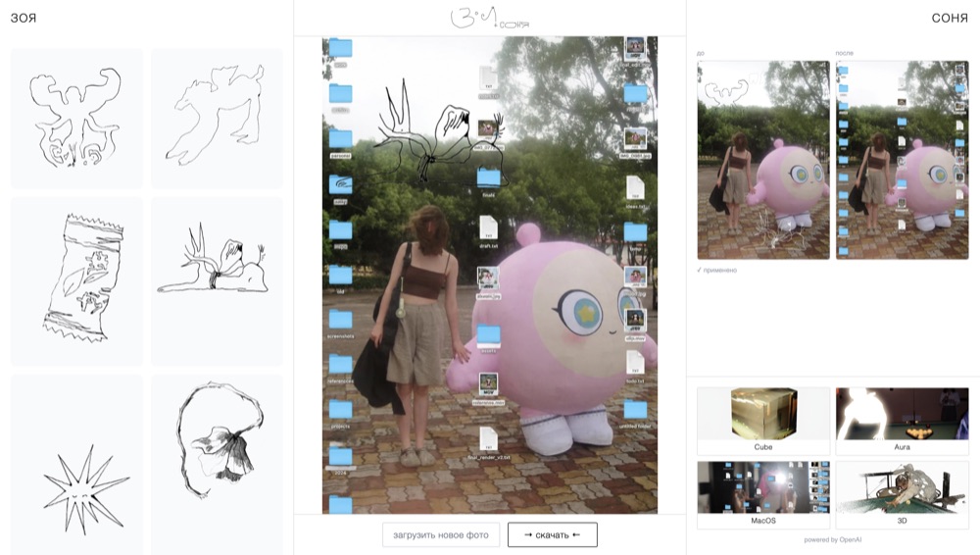Image resolution: width=980 pixels, height=555 pixels.
Task: Click the Cube effect label
Action: point(763,447)
